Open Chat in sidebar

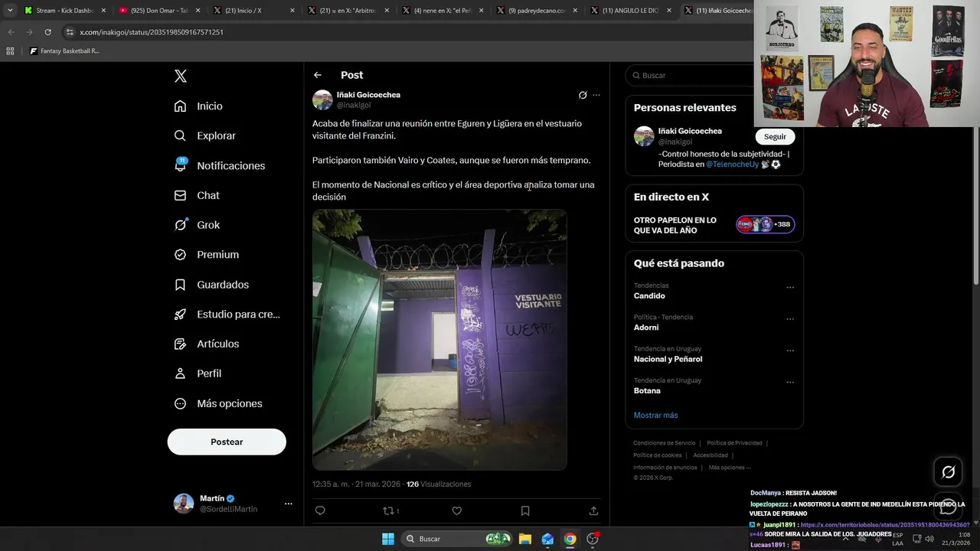pyautogui.click(x=197, y=195)
